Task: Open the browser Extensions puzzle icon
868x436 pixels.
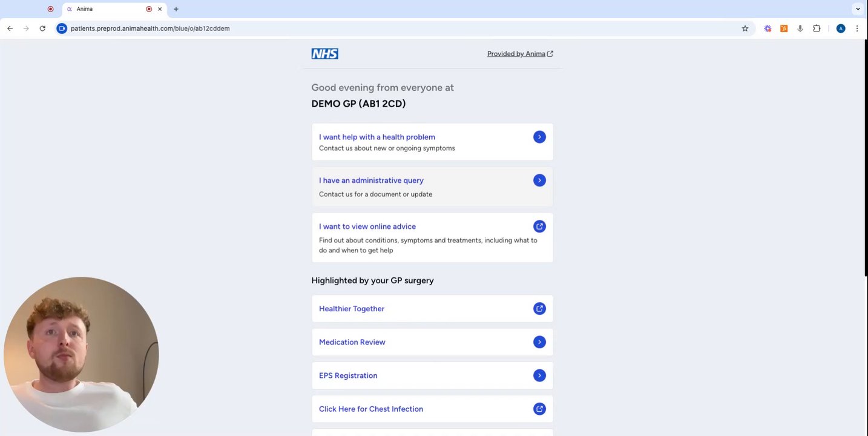Action: click(x=817, y=28)
